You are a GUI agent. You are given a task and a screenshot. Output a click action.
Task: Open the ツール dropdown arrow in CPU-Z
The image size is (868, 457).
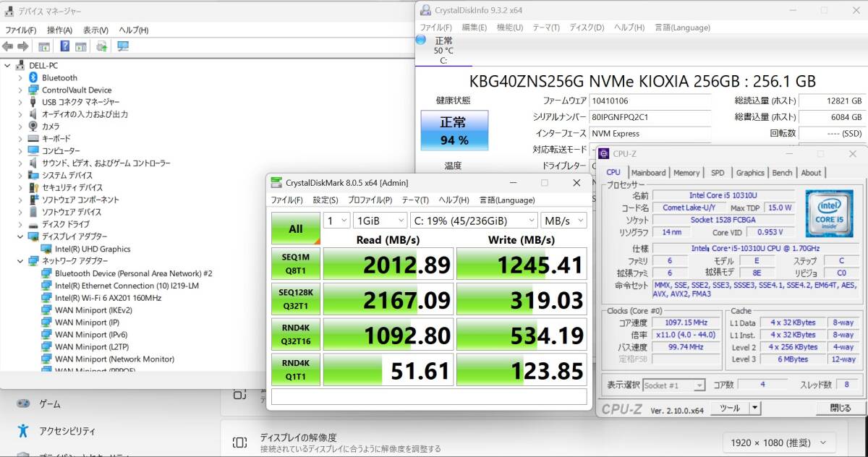(754, 408)
